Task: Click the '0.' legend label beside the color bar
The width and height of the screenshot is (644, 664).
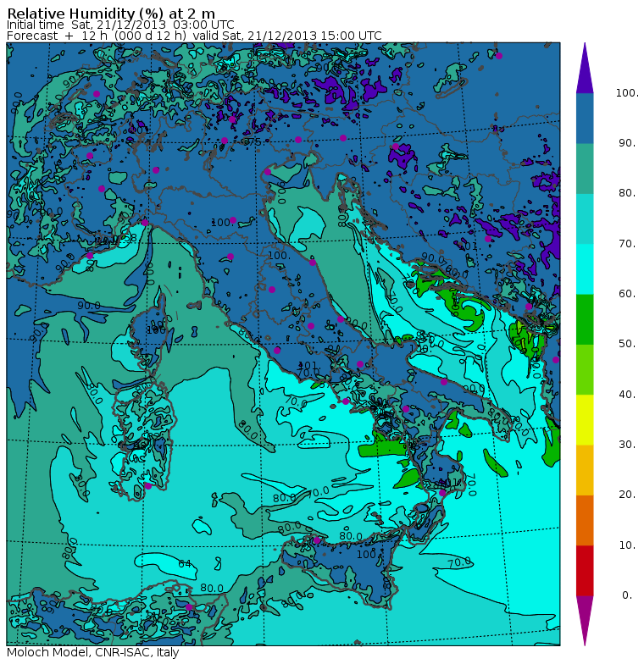Action: [627, 595]
